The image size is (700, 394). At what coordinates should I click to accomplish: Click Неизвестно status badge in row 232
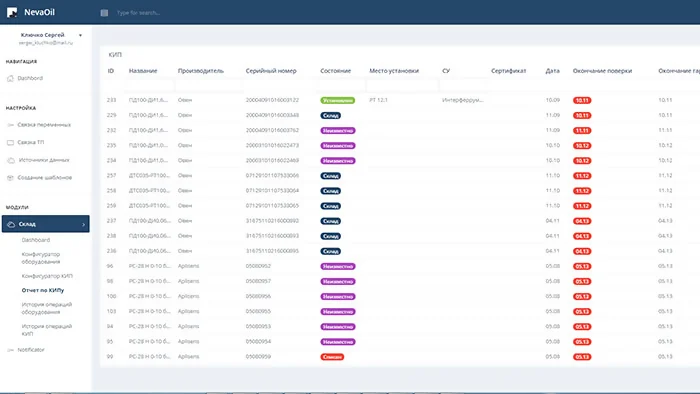click(338, 131)
